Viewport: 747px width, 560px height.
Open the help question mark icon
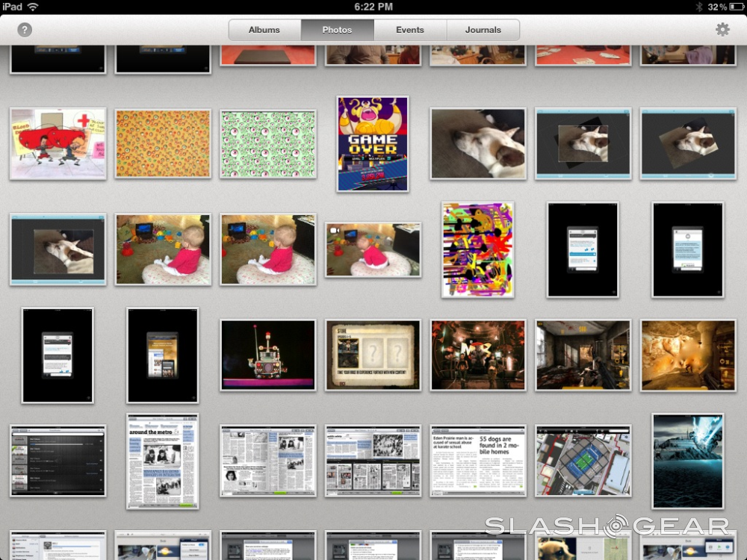coord(25,30)
